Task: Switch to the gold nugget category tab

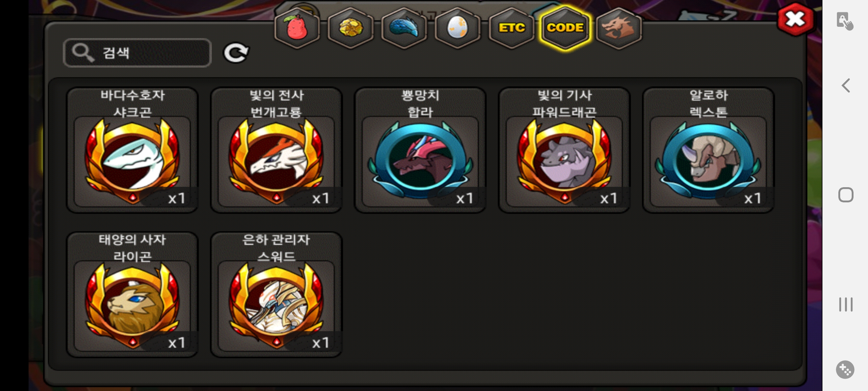Action: [x=350, y=28]
